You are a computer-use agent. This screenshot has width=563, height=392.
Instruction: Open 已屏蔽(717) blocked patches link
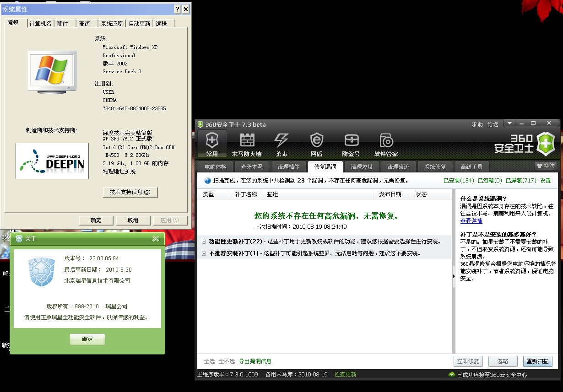(x=521, y=181)
